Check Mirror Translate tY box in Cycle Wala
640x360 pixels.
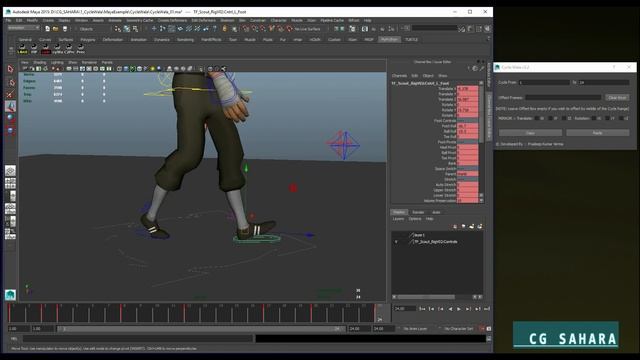pos(551,118)
